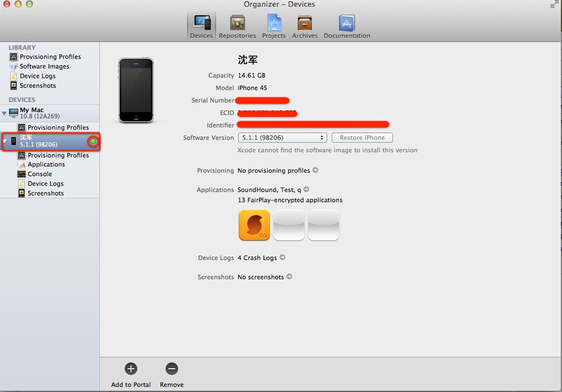The width and height of the screenshot is (562, 392).
Task: Click the full screen arrows in the title bar
Action: pyautogui.click(x=555, y=5)
